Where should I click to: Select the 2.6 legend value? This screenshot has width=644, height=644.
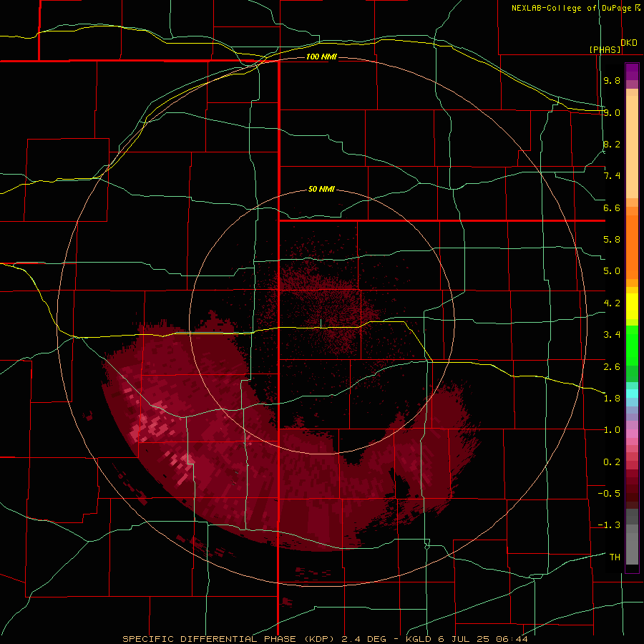(x=612, y=366)
